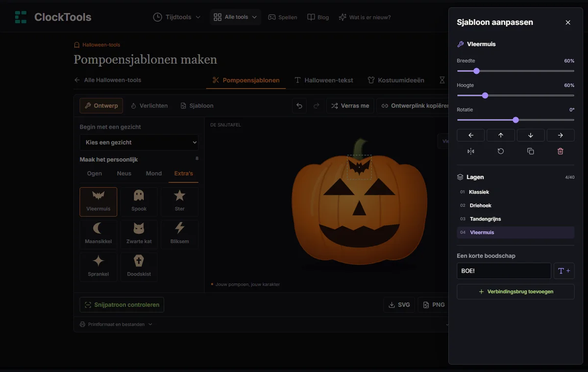Select the Klassiek layer
Viewport: 588px width, 372px height.
(515, 192)
